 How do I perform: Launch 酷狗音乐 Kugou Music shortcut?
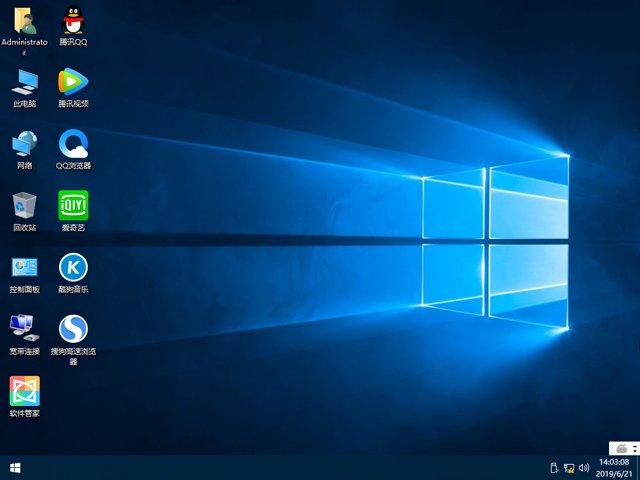(73, 268)
